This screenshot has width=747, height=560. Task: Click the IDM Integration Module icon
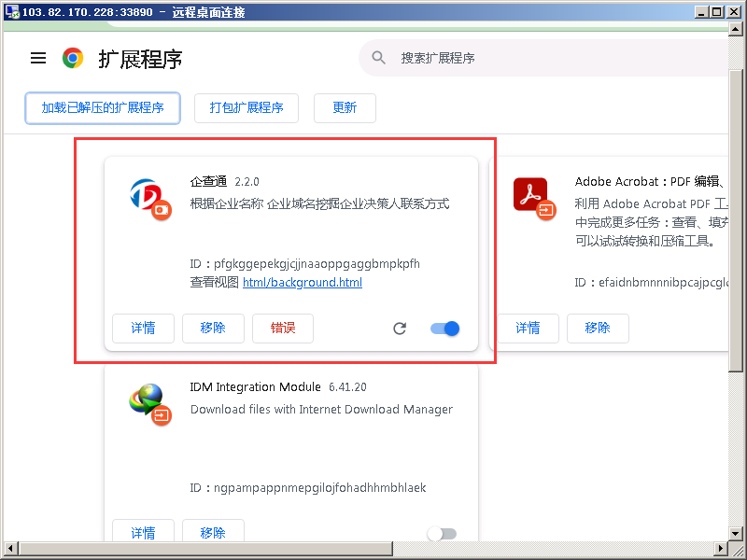pyautogui.click(x=149, y=405)
